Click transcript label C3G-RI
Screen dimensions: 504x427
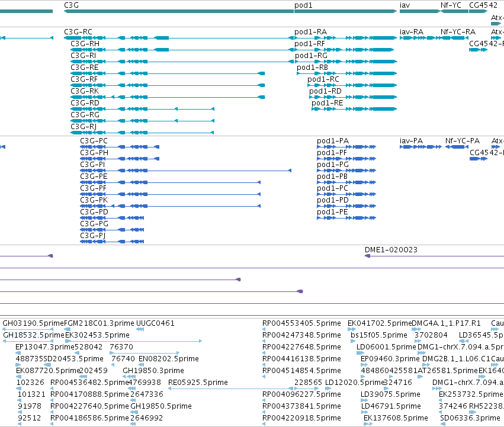click(x=84, y=56)
